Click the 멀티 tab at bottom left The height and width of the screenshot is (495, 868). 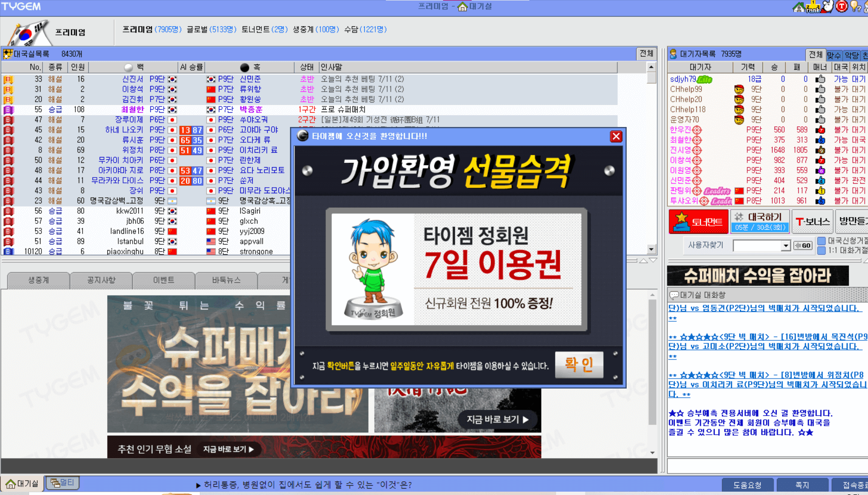pos(62,483)
